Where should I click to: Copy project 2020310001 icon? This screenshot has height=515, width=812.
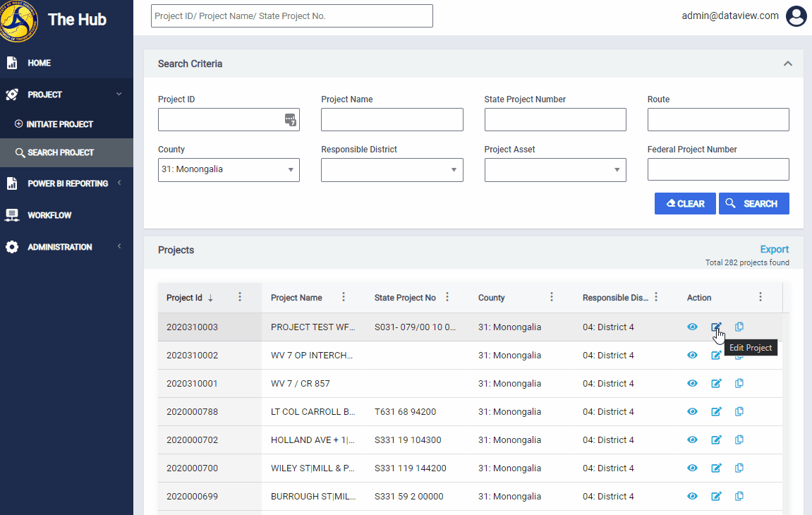pyautogui.click(x=739, y=383)
